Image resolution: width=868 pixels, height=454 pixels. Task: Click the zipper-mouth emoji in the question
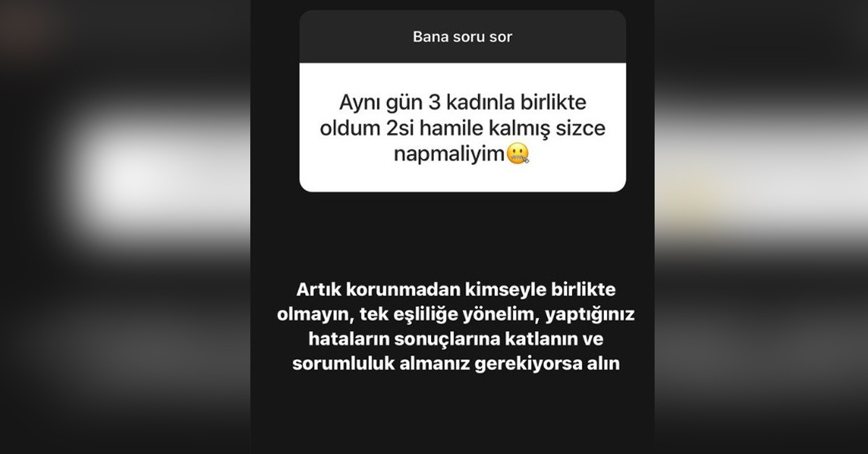[x=518, y=153]
